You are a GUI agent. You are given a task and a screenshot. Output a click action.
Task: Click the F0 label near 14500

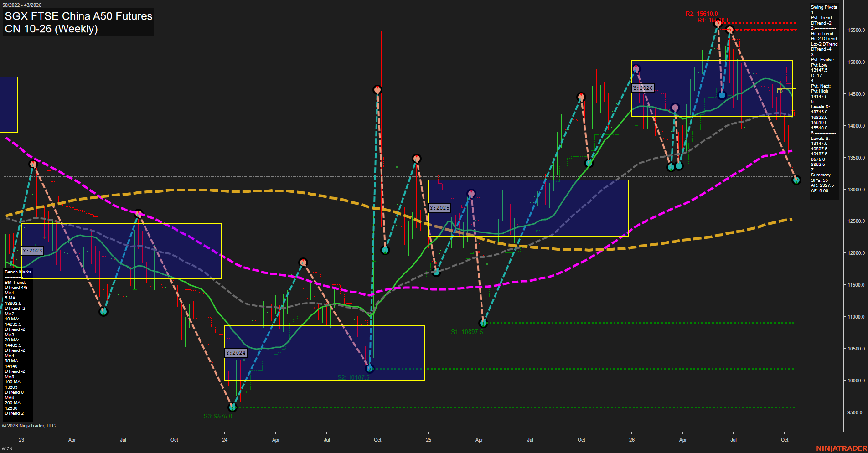click(x=780, y=91)
